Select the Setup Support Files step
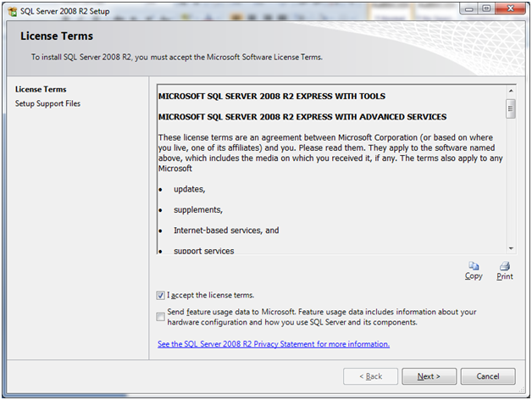 tap(47, 103)
